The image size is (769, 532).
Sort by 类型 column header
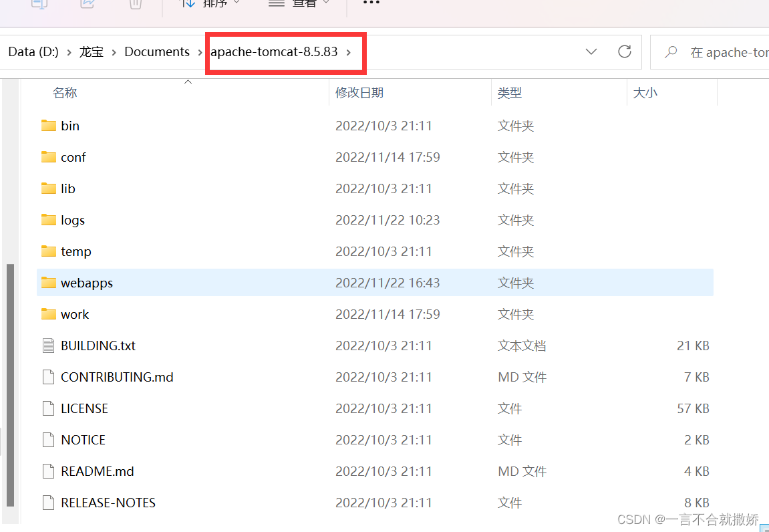point(510,93)
